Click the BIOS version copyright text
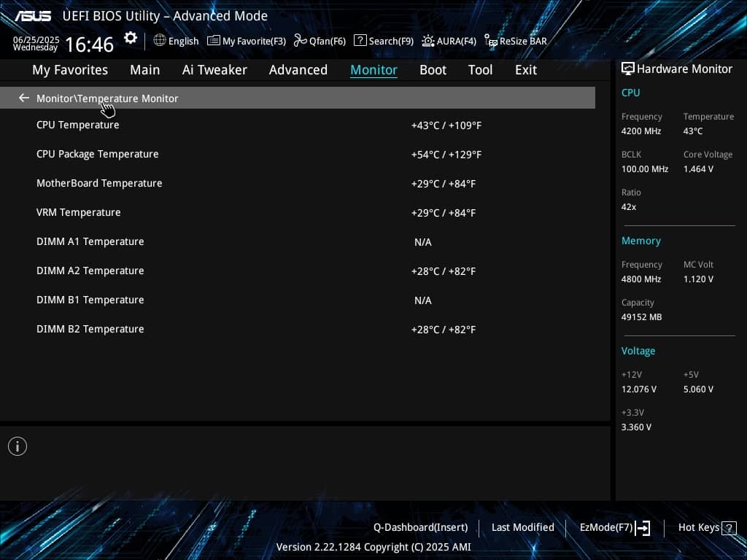747x560 pixels. point(373,547)
